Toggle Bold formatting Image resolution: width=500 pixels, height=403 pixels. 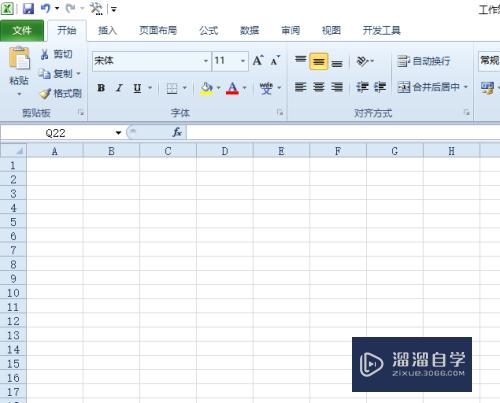(101, 88)
